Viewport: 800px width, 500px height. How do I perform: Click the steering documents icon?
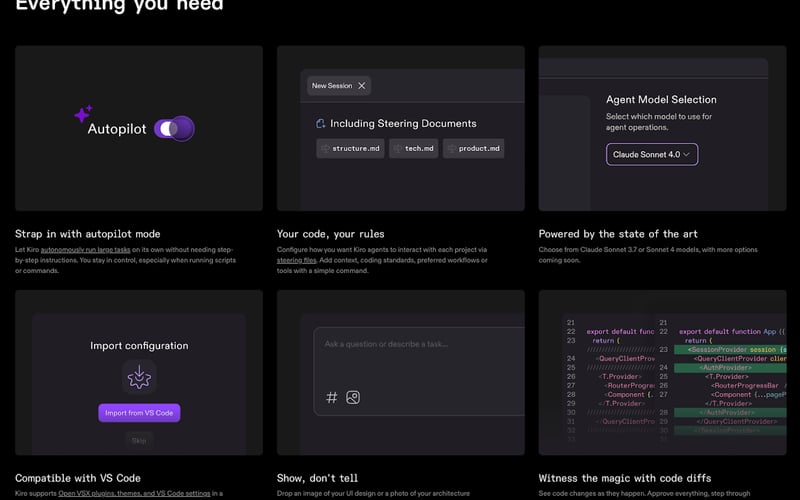coord(320,123)
